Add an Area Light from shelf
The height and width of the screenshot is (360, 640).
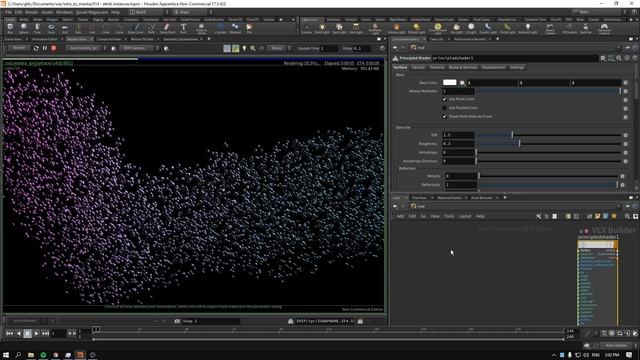click(x=356, y=28)
